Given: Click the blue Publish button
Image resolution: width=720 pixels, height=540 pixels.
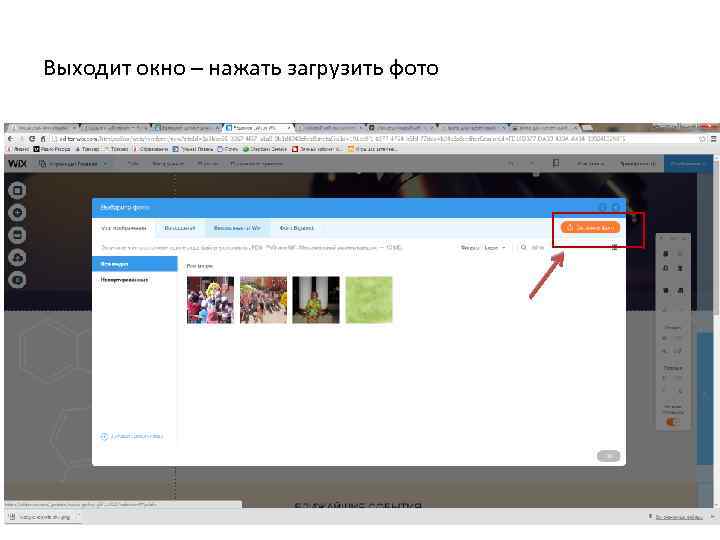Looking at the screenshot, I should tap(687, 163).
